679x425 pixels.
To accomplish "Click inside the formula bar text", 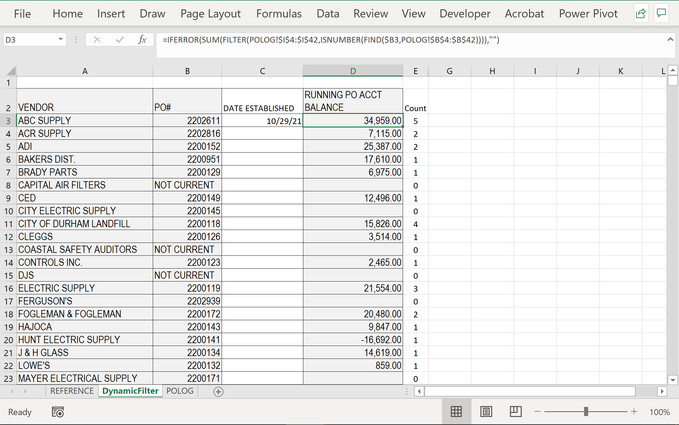I will [x=331, y=40].
